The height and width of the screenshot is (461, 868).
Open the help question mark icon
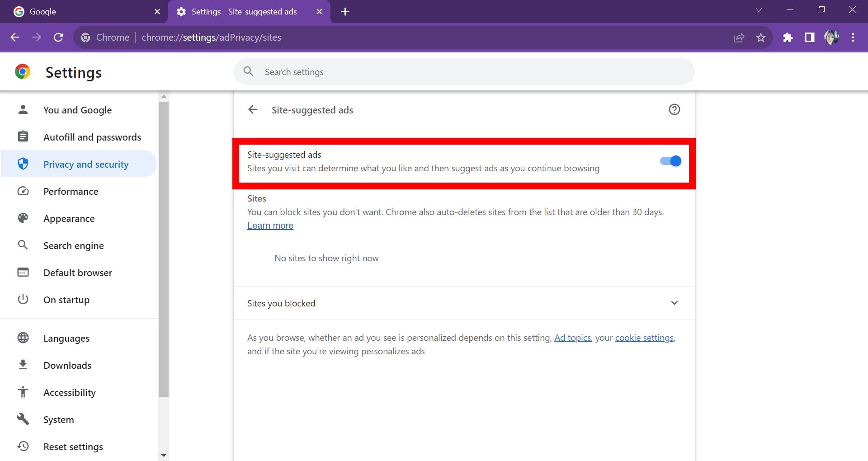click(x=674, y=110)
